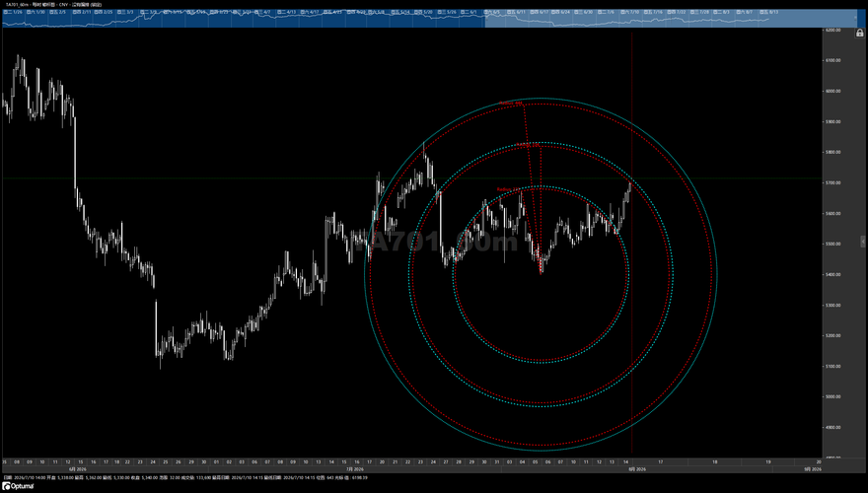Click the 5700.00 price scale label
Image resolution: width=868 pixels, height=493 pixels.
pos(833,182)
